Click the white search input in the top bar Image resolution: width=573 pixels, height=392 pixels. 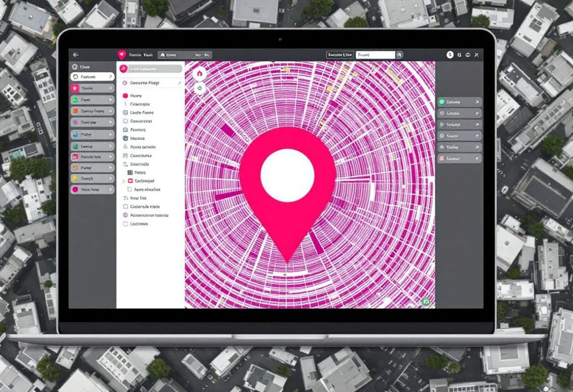375,55
